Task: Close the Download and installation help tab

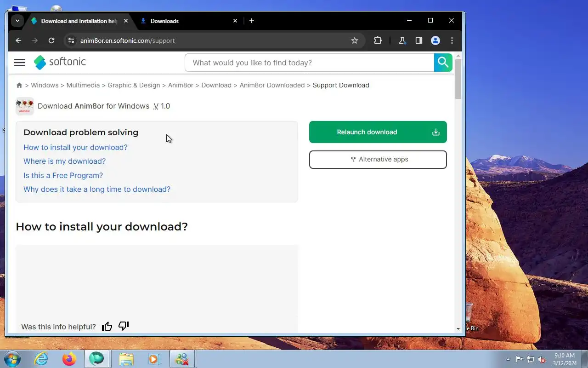Action: [126, 21]
